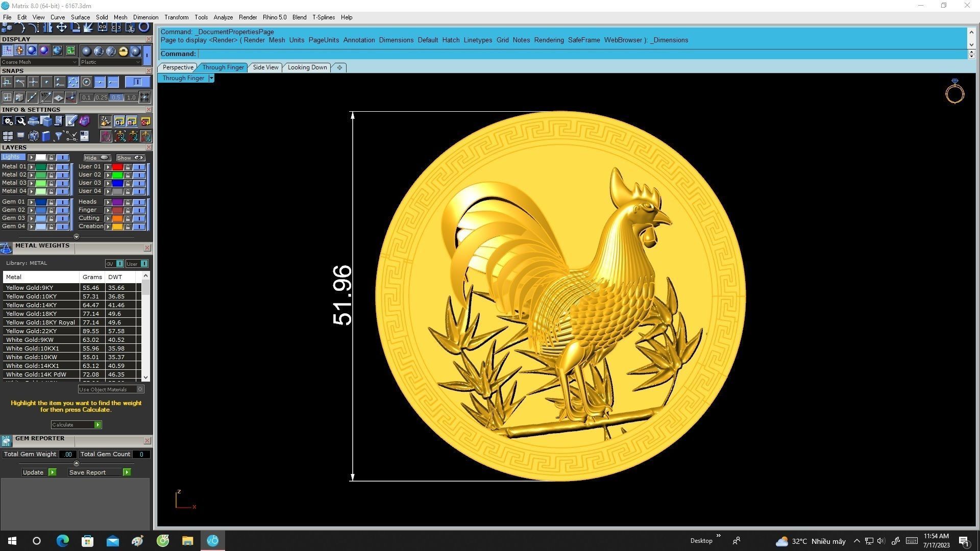Click the gold metal material sphere
The height and width of the screenshot is (551, 980).
tap(123, 51)
